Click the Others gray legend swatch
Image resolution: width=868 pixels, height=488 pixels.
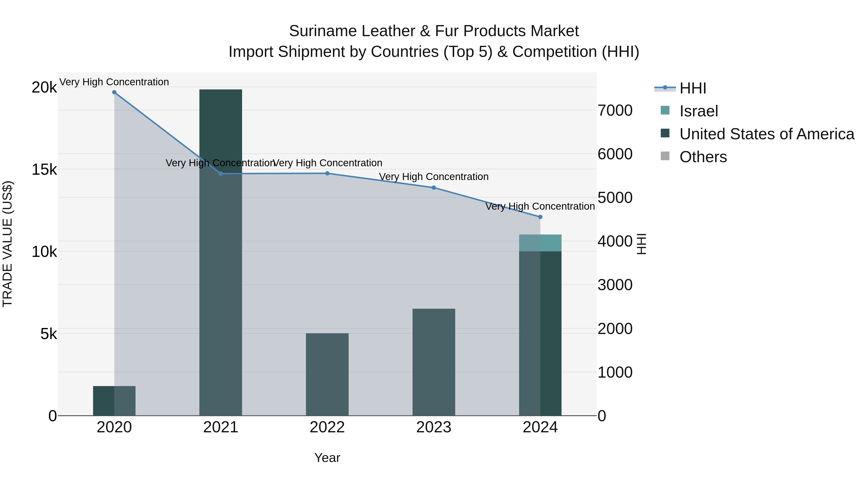[x=665, y=156]
